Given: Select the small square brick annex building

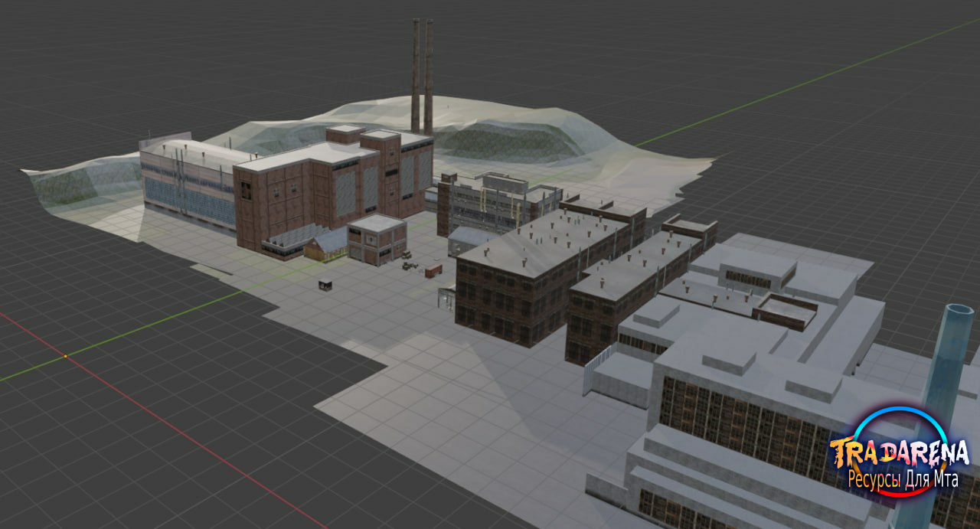Looking at the screenshot, I should pos(377,239).
